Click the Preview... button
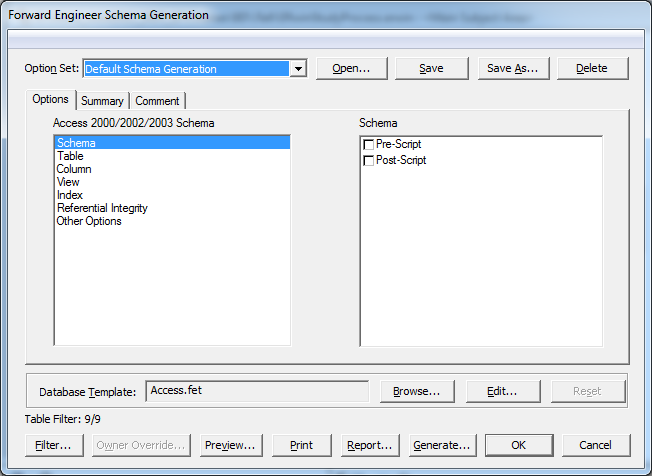The height and width of the screenshot is (476, 652). [x=231, y=445]
